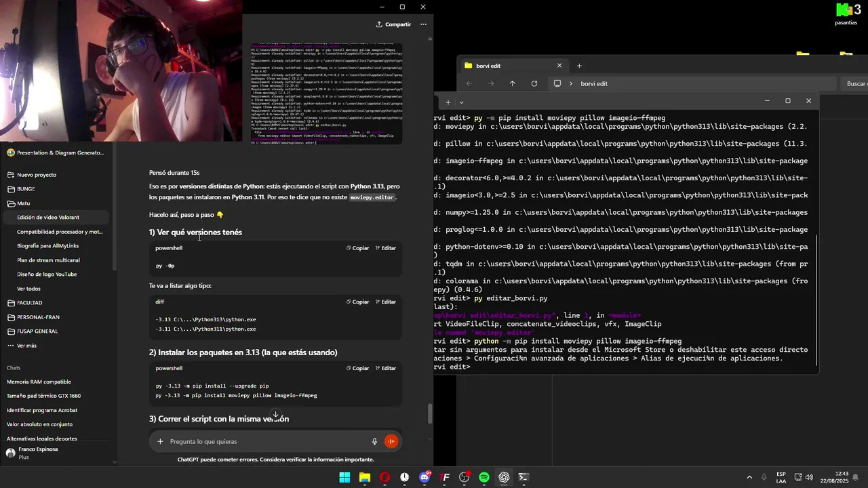Image resolution: width=868 pixels, height=488 pixels.
Task: Open Identificar programa Acrobat chat
Action: pos(56,410)
